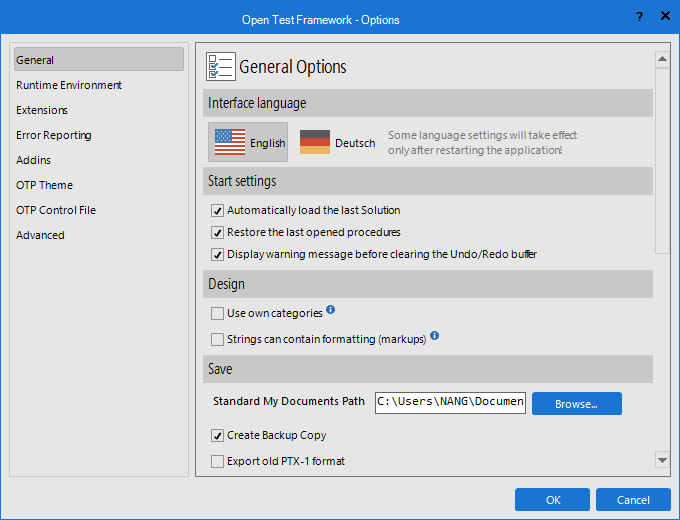
Task: Click info icon beside Strings can contain formatting
Action: pos(435,335)
